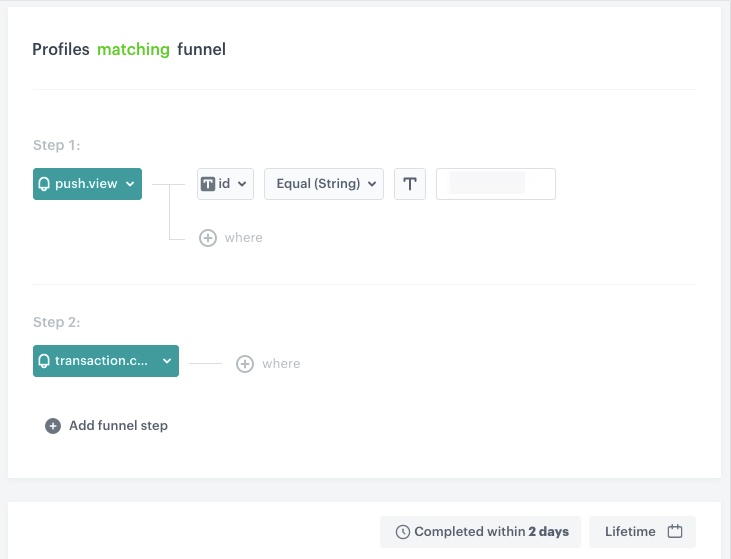Click the clock icon in Completed within

coord(403,532)
